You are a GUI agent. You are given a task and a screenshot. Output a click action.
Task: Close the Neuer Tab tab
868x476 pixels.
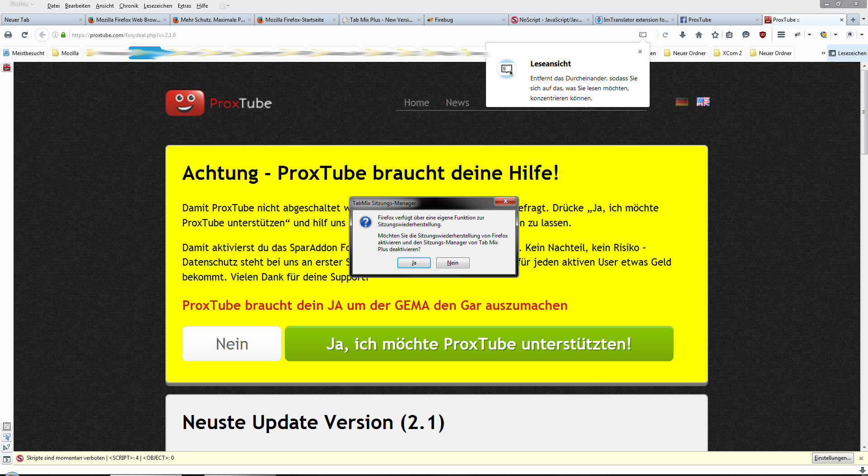[80, 20]
